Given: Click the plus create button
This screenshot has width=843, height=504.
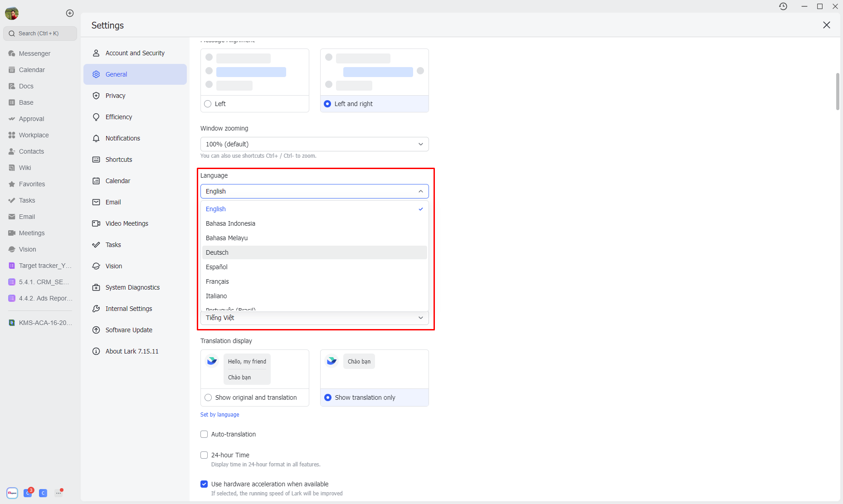Looking at the screenshot, I should pos(70,13).
